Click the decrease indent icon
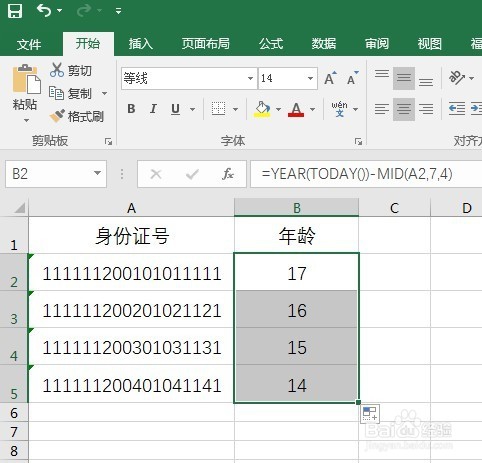 coord(457,109)
